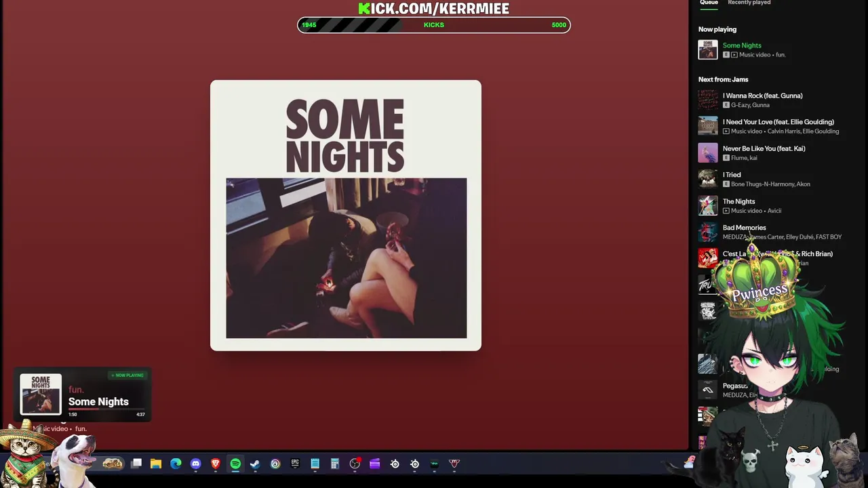Viewport: 868px width, 488px height.
Task: Click the now-playing Some Nights thumbnail in queue
Action: (708, 49)
